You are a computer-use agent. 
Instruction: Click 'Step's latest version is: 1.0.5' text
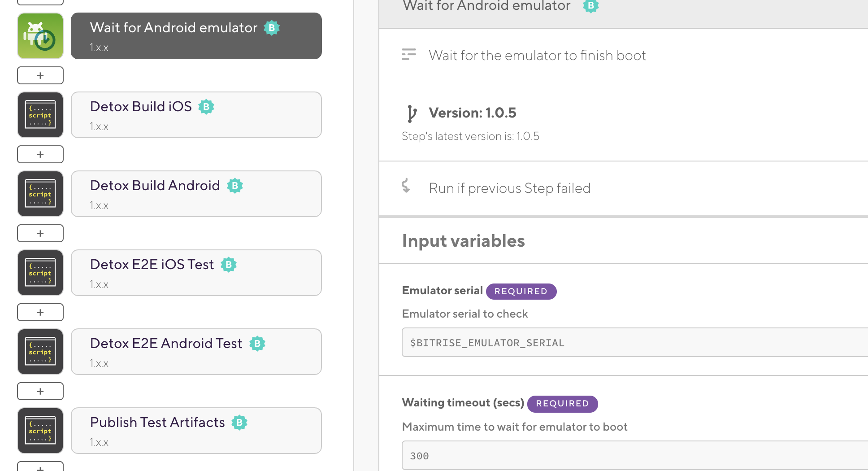(470, 136)
